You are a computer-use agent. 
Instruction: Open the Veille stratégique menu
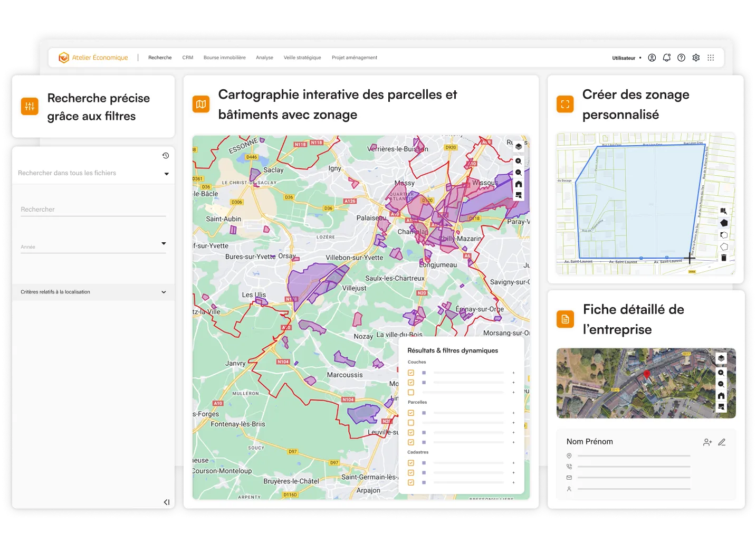click(302, 58)
